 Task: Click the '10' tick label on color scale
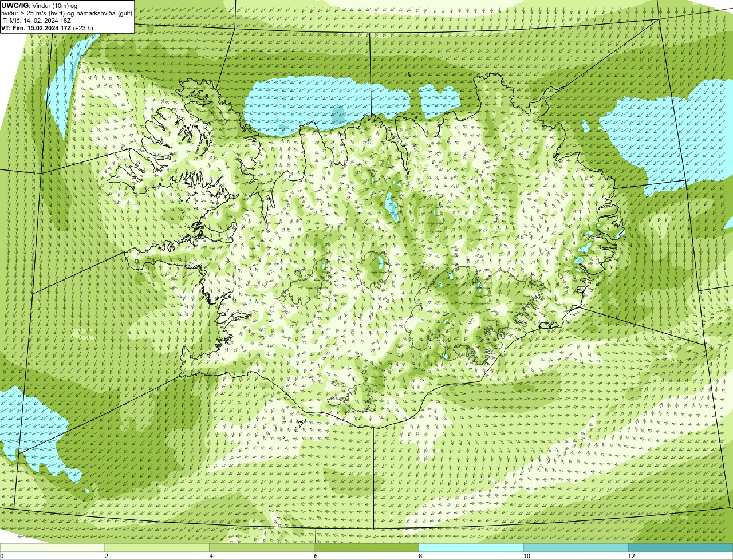point(526,556)
